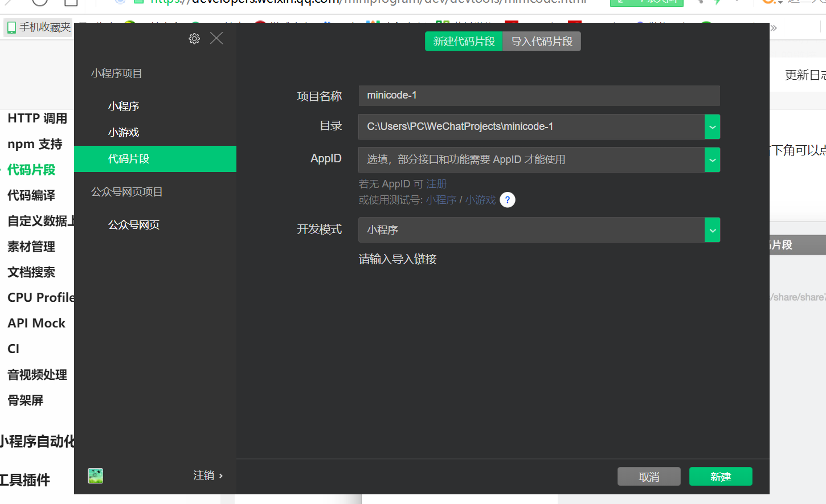Screen dimensions: 826x504
Task: Click the 项目名称 input field minicode-1
Action: tap(539, 96)
